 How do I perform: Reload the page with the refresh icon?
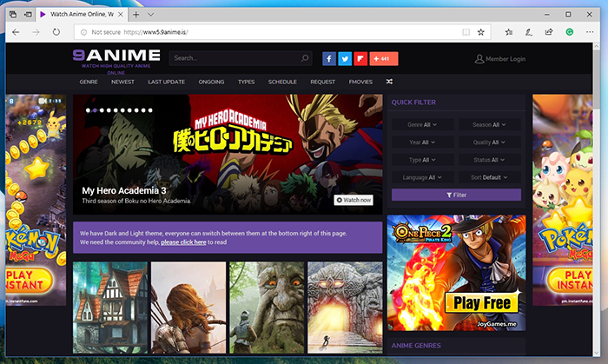tap(56, 32)
